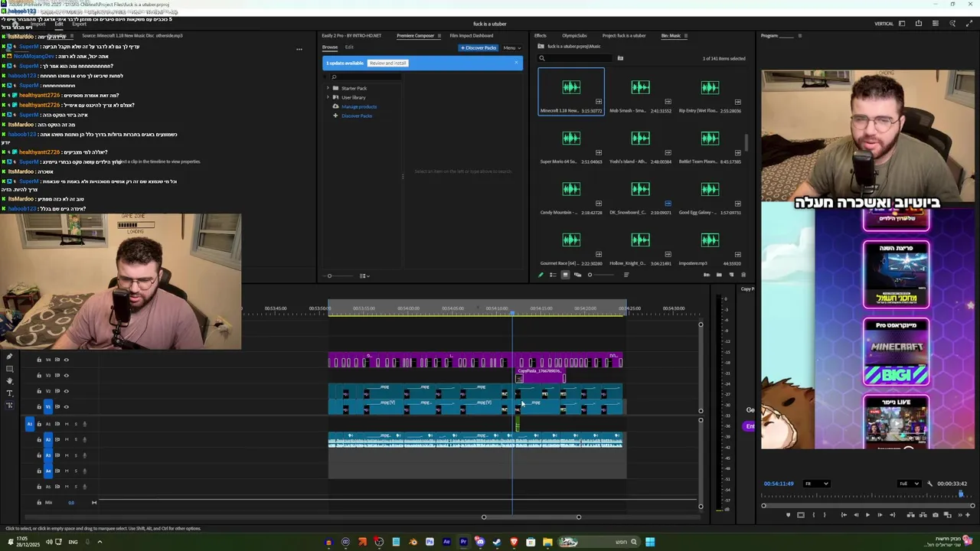Click the Review and install button
Image resolution: width=980 pixels, height=551 pixels.
pyautogui.click(x=387, y=63)
